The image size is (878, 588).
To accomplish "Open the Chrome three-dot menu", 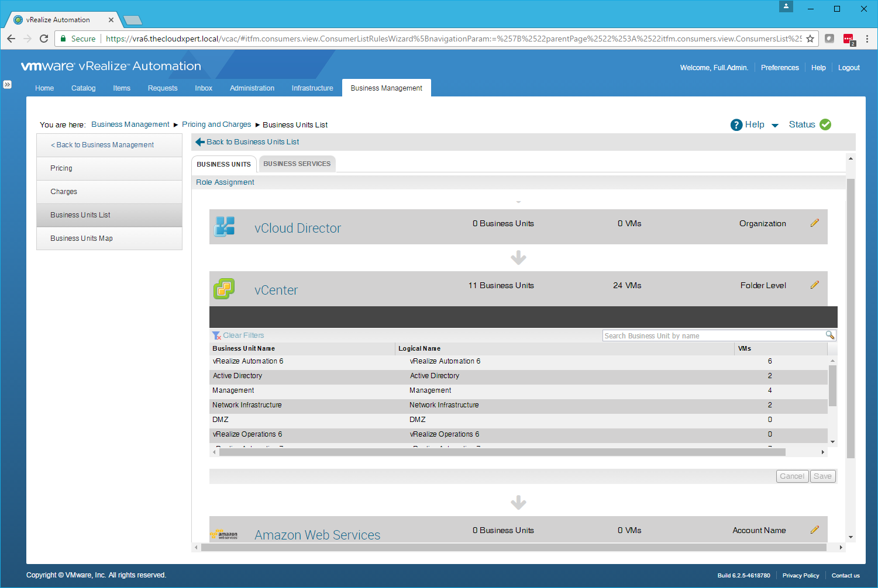I will (x=867, y=39).
